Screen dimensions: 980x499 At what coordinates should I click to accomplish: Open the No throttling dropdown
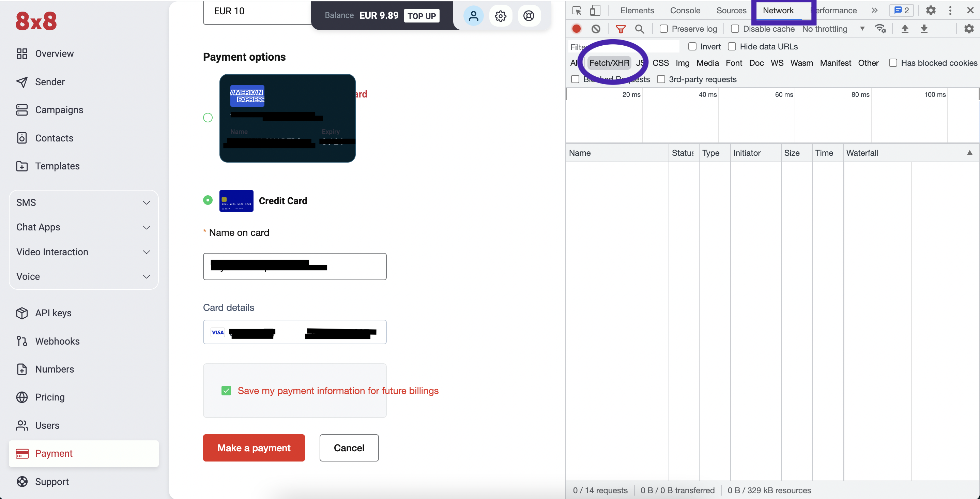coord(833,29)
